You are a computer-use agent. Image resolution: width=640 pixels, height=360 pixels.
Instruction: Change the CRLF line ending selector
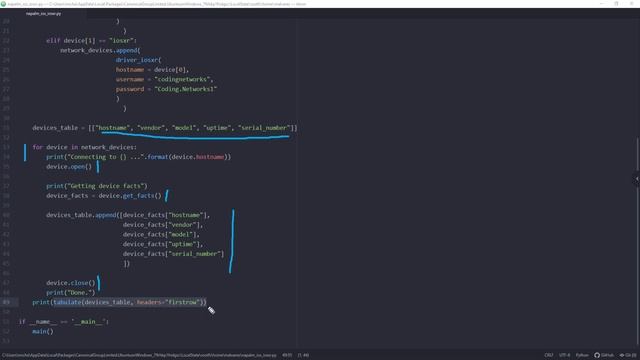tap(549, 355)
